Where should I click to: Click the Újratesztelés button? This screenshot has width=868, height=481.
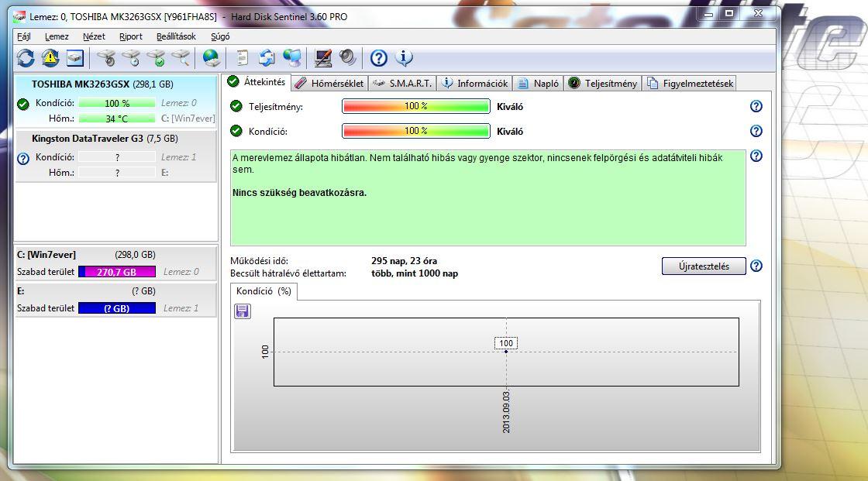pos(704,266)
